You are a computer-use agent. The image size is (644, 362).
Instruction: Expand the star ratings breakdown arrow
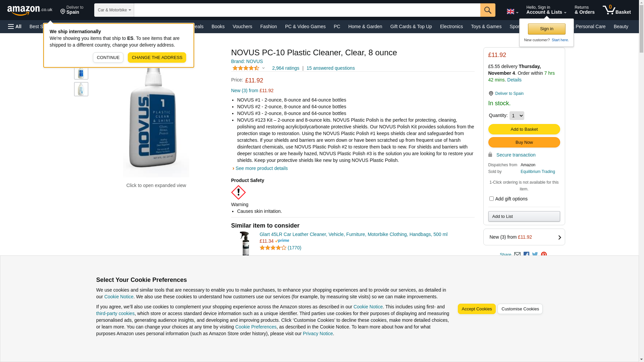pyautogui.click(x=263, y=68)
